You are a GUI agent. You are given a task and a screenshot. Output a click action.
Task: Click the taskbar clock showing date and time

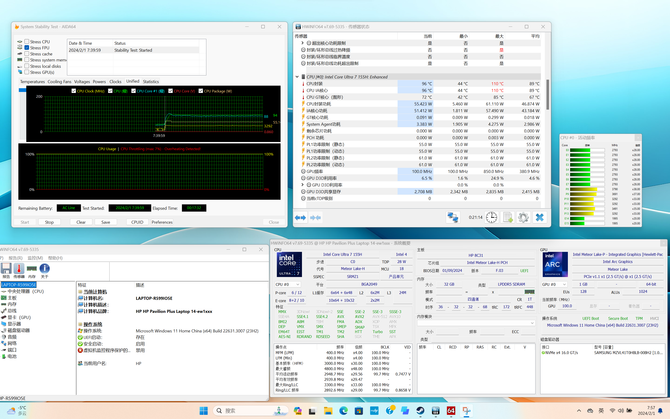[x=646, y=411]
